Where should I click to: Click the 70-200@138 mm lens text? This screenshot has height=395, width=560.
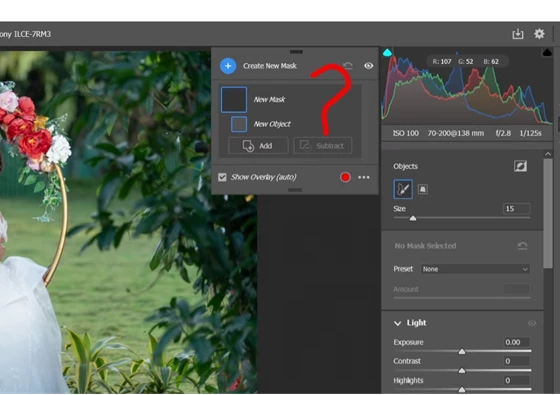(x=456, y=133)
